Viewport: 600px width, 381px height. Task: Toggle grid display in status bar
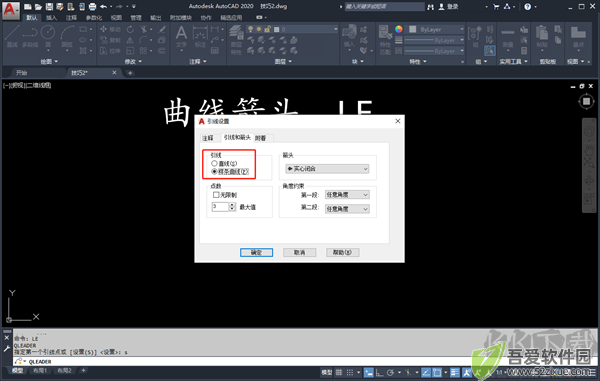(x=339, y=372)
